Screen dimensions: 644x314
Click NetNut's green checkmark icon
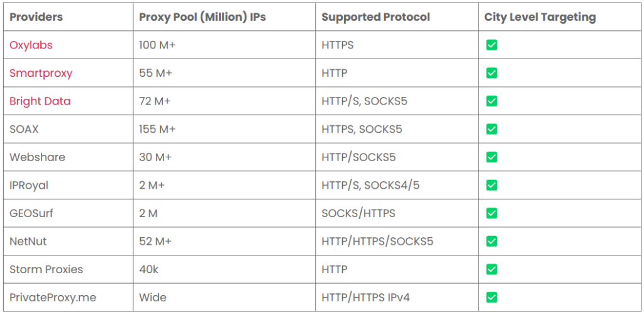coord(491,241)
